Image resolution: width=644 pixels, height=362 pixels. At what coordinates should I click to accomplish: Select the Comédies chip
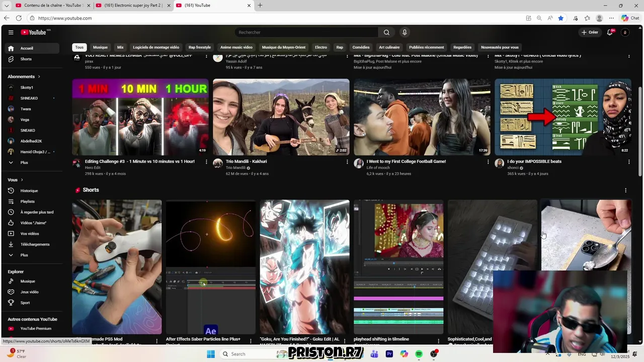[x=361, y=47]
